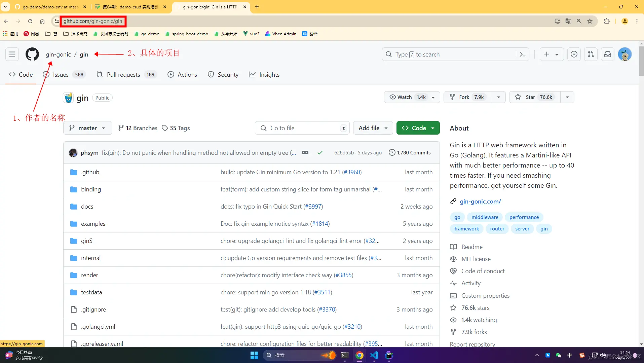The width and height of the screenshot is (644, 363).
Task: Open the apps shortcut in bookmarks bar
Action: pyautogui.click(x=10, y=34)
